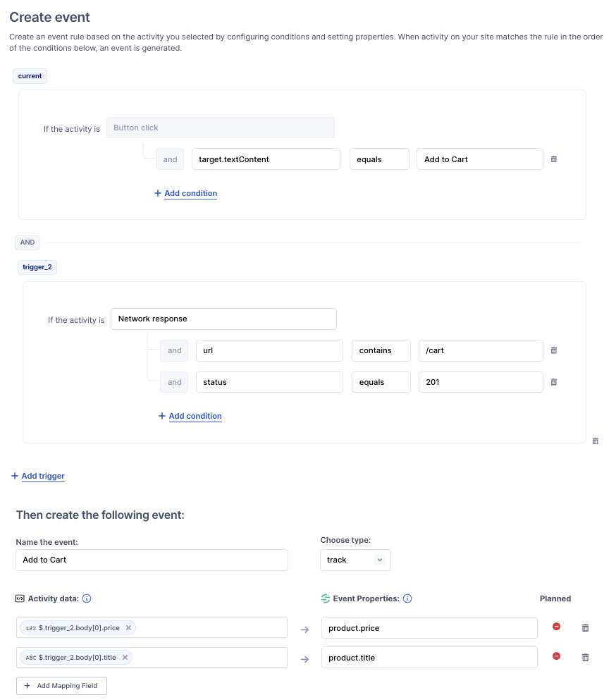Click the Name the event input field
Image resolution: width=616 pixels, height=700 pixels.
151,560
